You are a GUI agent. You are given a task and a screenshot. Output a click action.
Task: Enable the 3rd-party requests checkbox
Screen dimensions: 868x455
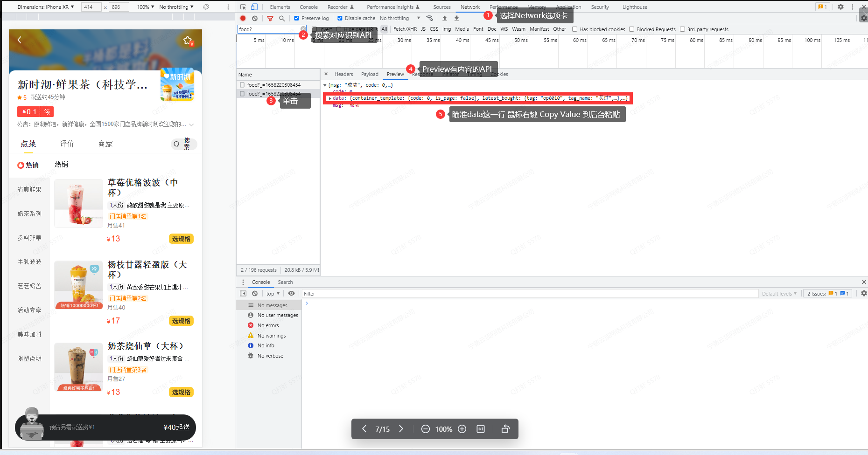click(682, 29)
